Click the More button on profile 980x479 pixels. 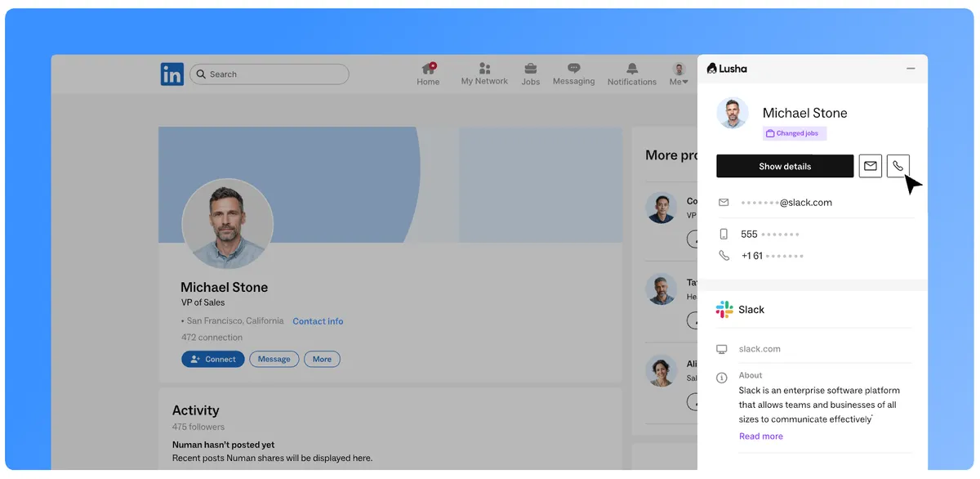click(323, 359)
